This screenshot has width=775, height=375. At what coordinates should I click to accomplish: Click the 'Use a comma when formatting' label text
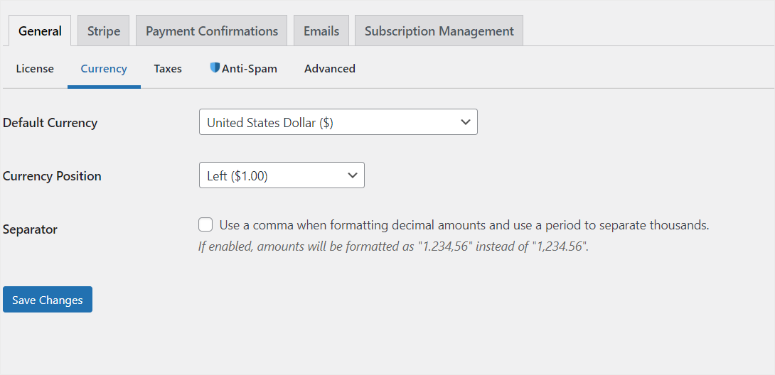[x=464, y=225]
